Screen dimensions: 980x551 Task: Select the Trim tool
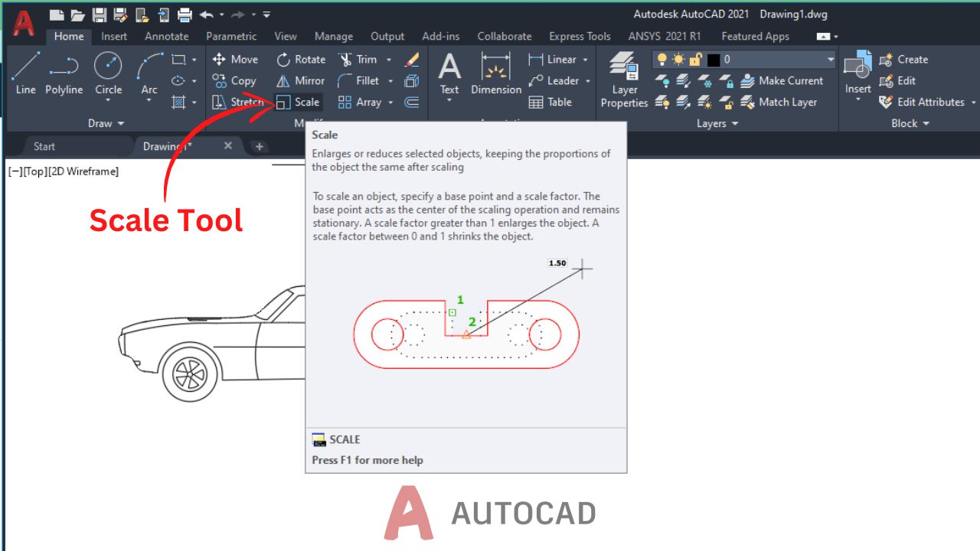click(x=357, y=59)
